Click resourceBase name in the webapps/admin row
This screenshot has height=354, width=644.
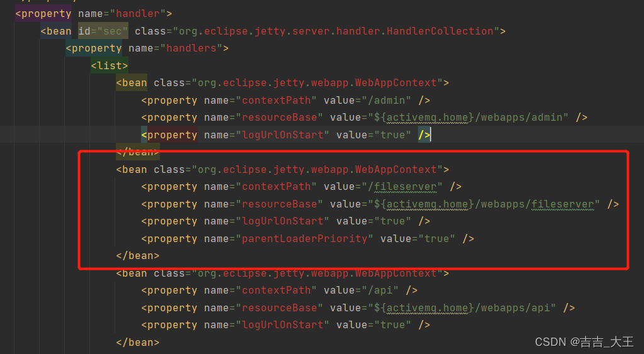tap(280, 118)
